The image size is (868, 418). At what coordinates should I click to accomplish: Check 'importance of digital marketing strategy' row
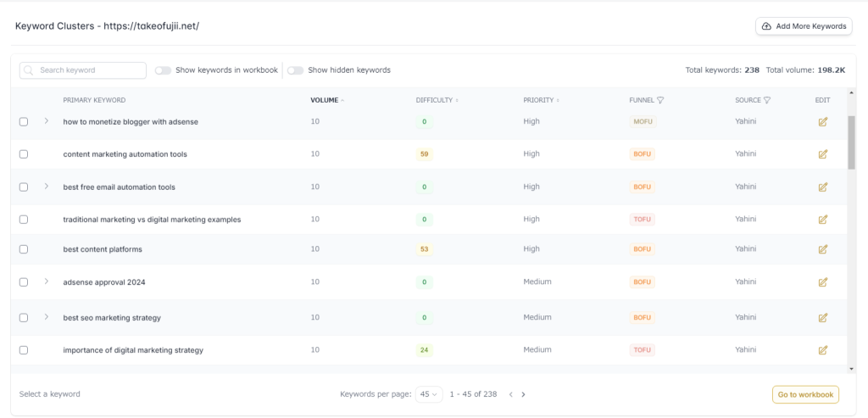click(x=24, y=350)
